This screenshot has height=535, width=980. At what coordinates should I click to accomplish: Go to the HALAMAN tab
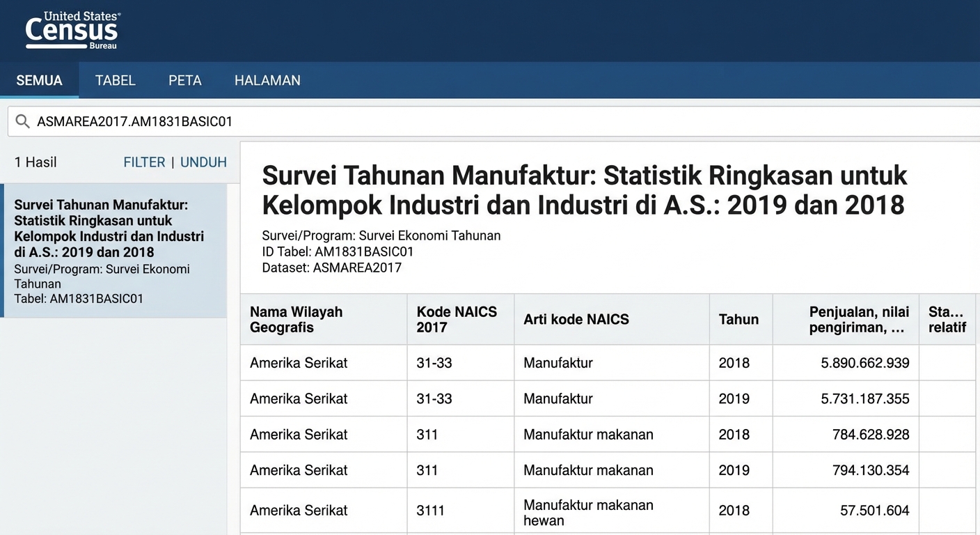pos(267,80)
